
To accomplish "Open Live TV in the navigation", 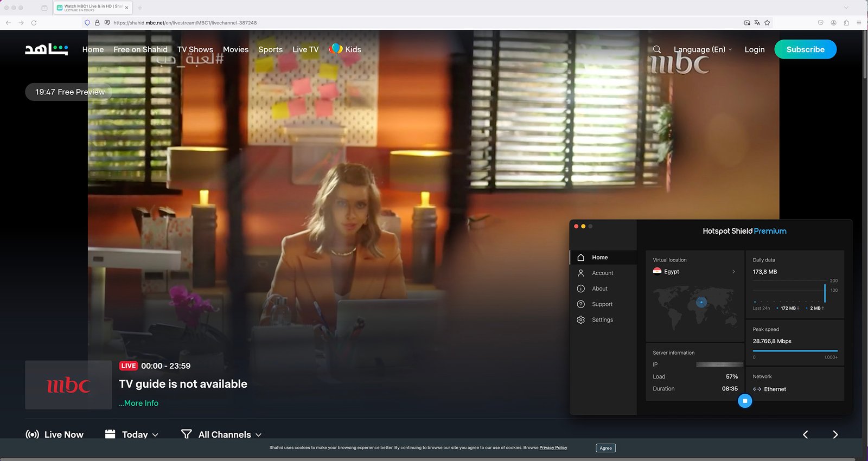I will pyautogui.click(x=305, y=49).
